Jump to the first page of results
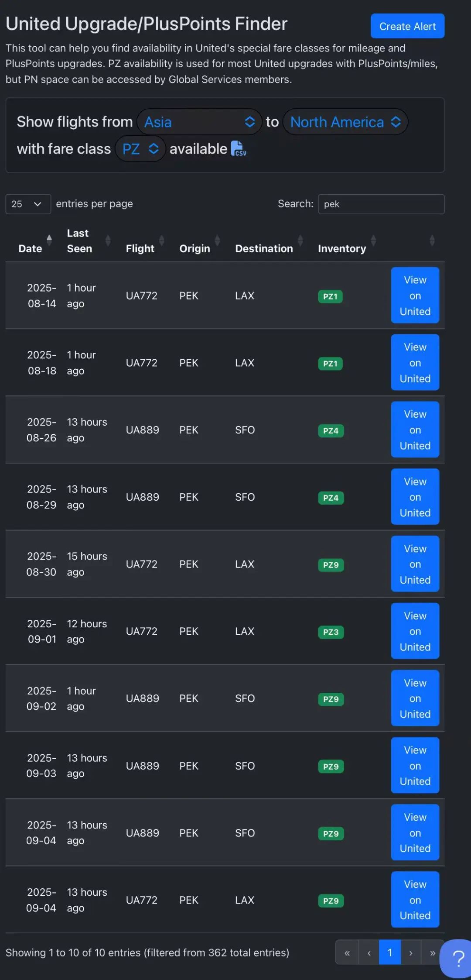This screenshot has width=471, height=980. [347, 952]
